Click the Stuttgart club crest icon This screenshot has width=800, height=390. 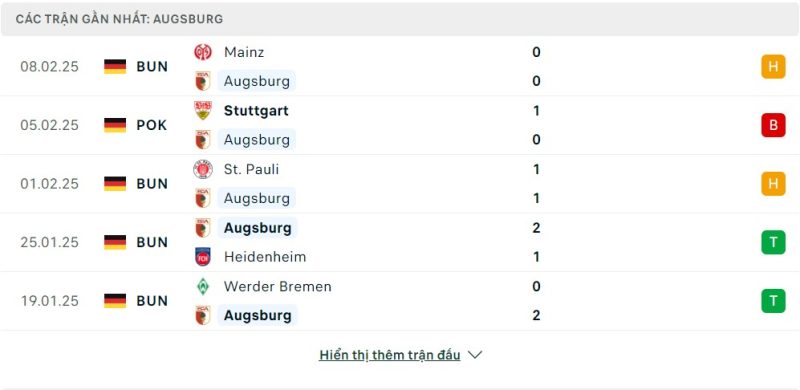tap(203, 111)
